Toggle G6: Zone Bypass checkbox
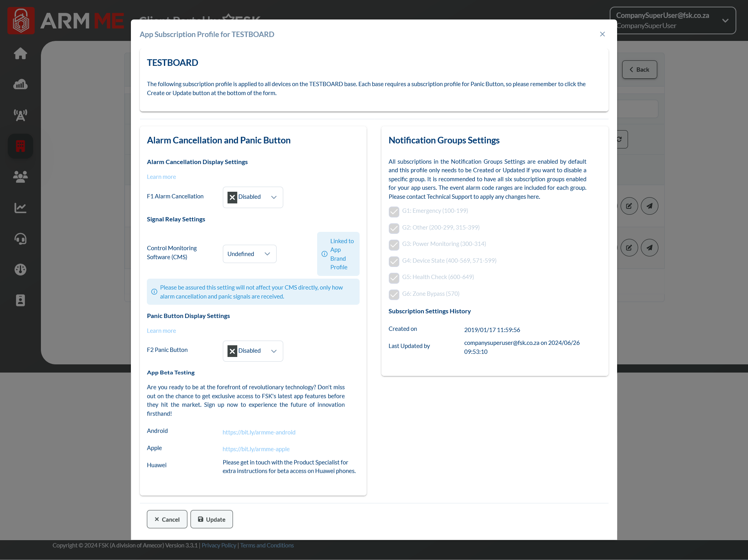The image size is (748, 560). tap(394, 294)
